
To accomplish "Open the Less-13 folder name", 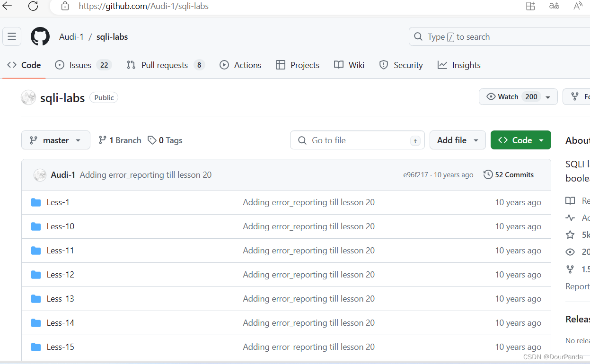I will pyautogui.click(x=61, y=299).
